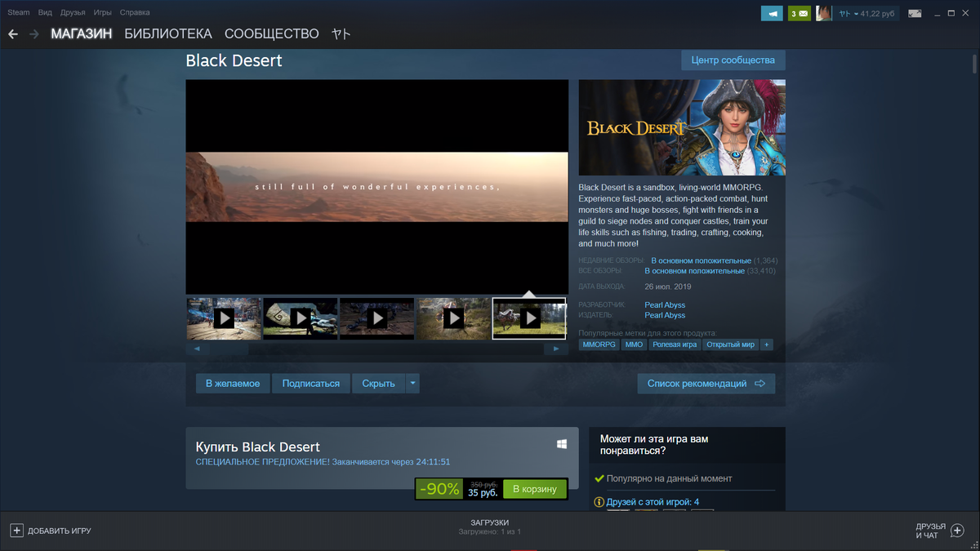
Task: Play the second trailer thumbnail
Action: coord(301,318)
